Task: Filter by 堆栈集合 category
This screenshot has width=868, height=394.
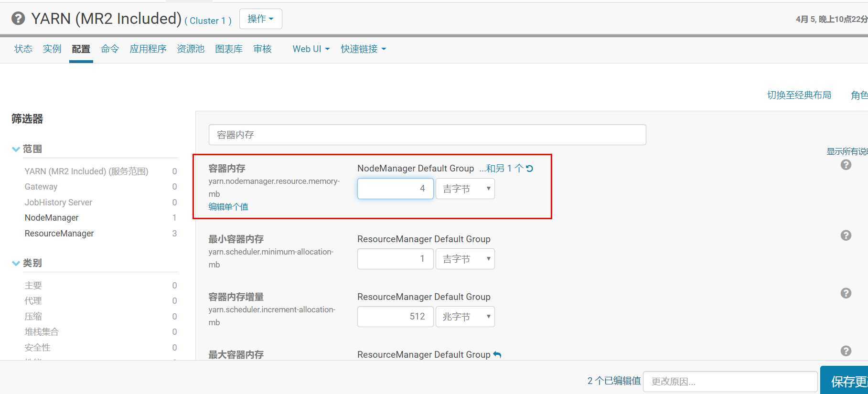Action: click(42, 332)
